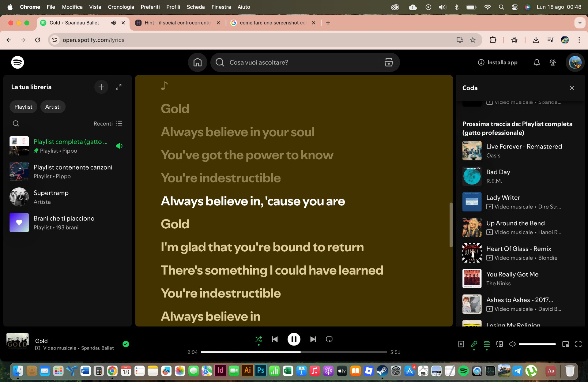This screenshot has width=588, height=382.
Task: Toggle the lyrics microphone button
Action: (x=474, y=344)
